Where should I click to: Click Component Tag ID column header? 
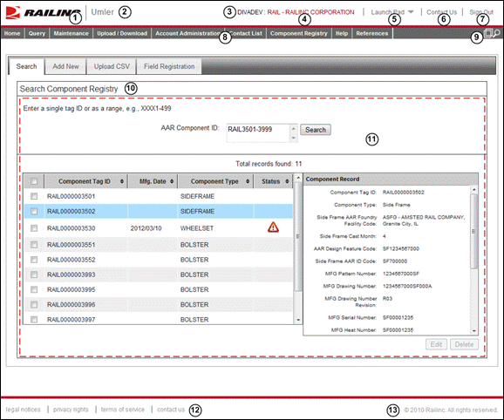click(85, 181)
